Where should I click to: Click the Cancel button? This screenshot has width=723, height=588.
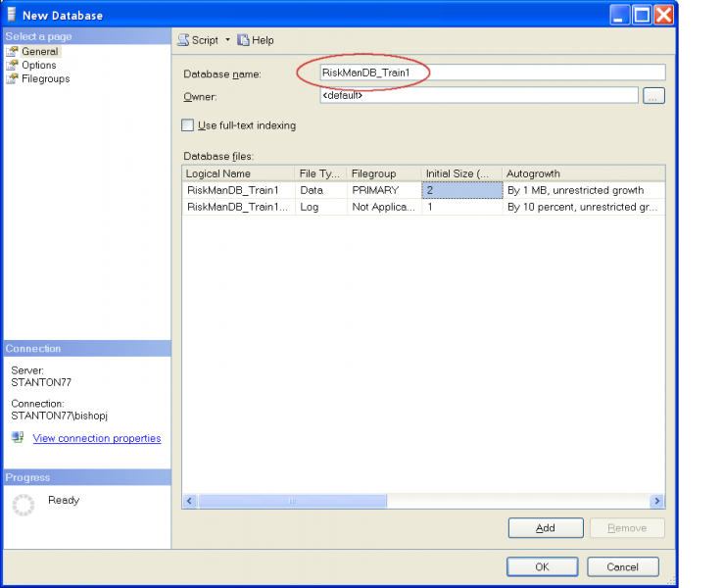(622, 566)
